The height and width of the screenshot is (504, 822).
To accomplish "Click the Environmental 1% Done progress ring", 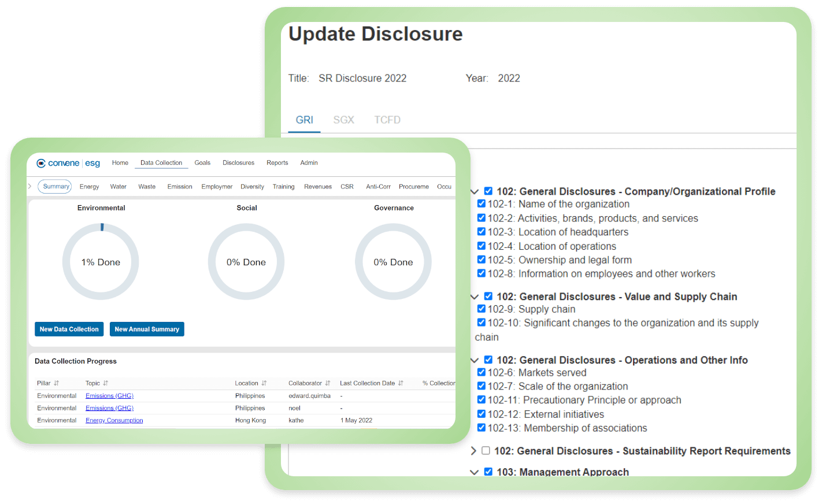I will [101, 262].
